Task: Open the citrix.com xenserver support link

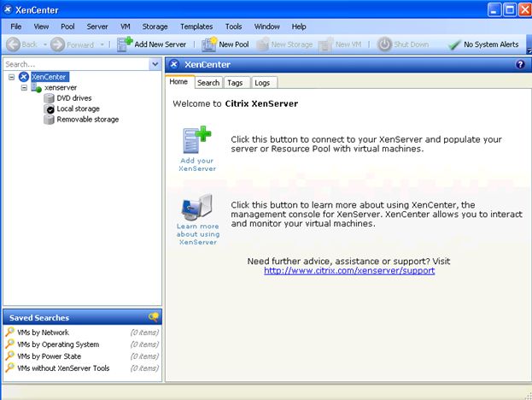Action: [x=348, y=270]
